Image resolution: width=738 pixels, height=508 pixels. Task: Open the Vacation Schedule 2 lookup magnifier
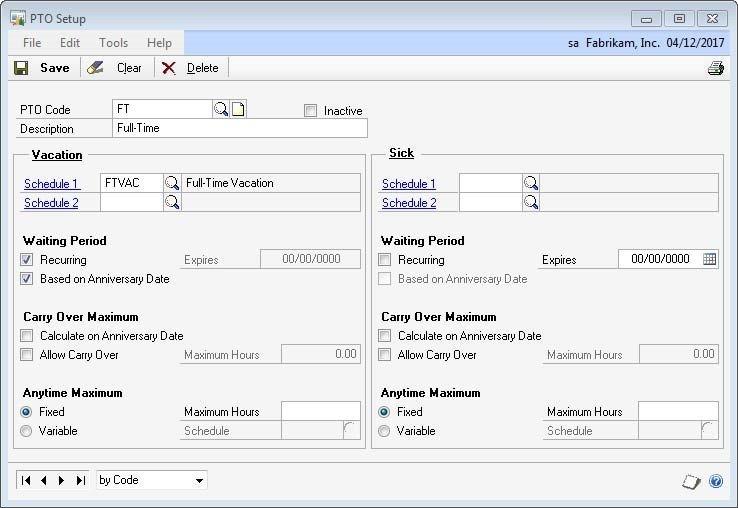(x=172, y=202)
